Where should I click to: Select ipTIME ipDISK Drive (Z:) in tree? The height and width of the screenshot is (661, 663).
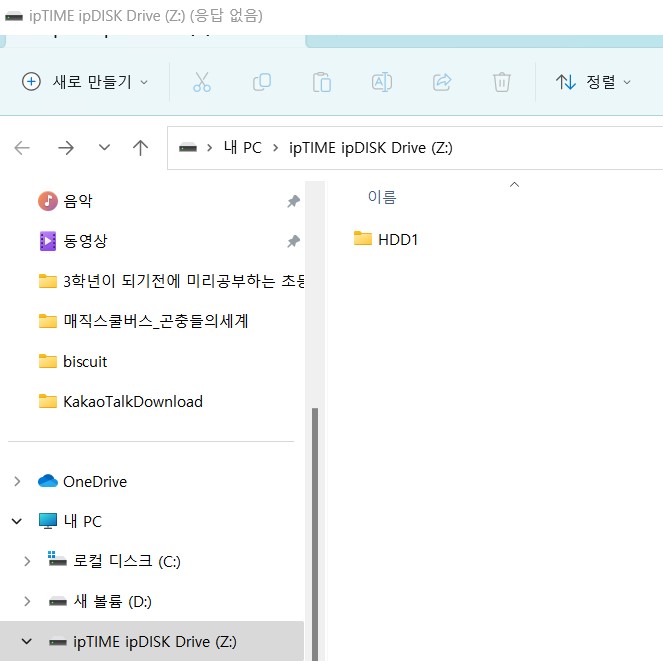pos(152,641)
